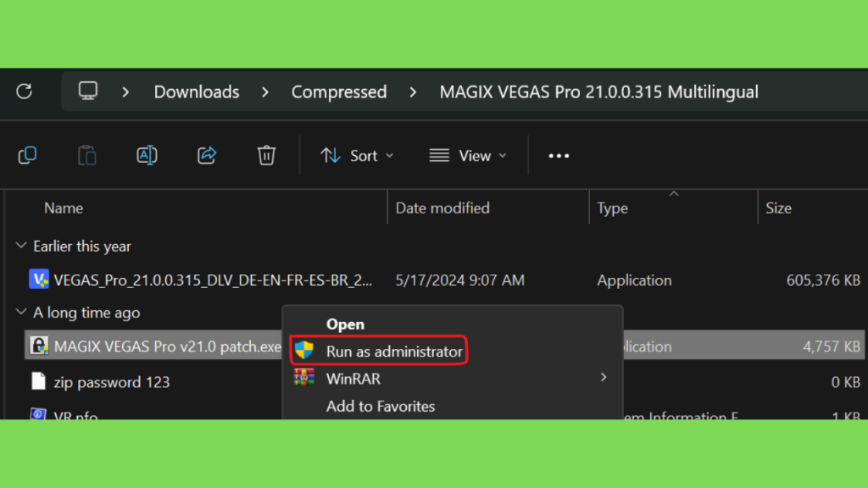Collapse the A long time ago group

tap(21, 312)
